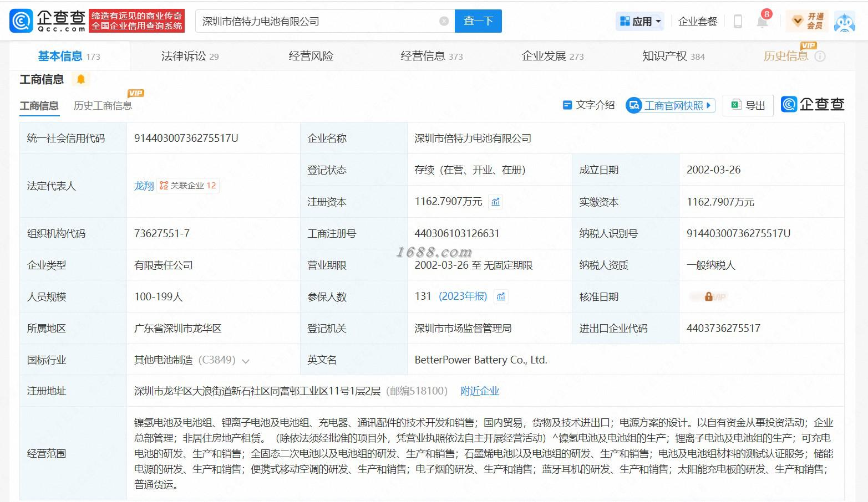Viewport: 868px width, 502px height.
Task: Open the notification bell with 8 alerts
Action: (x=763, y=21)
